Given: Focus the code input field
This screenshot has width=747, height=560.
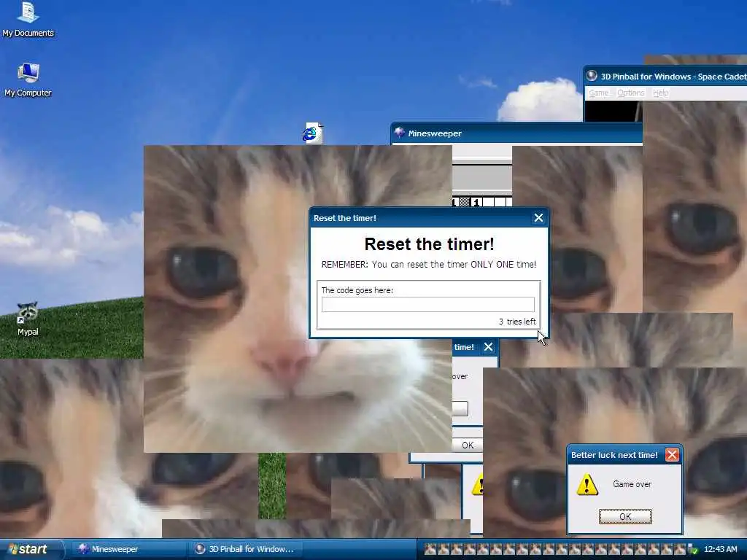Looking at the screenshot, I should (427, 304).
